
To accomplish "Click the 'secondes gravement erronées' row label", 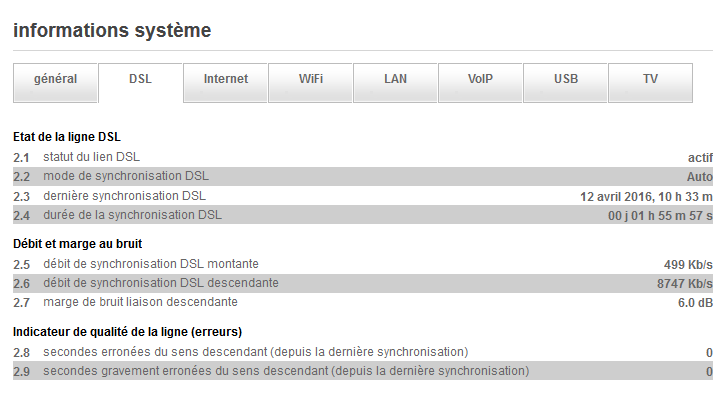I will click(x=285, y=371).
